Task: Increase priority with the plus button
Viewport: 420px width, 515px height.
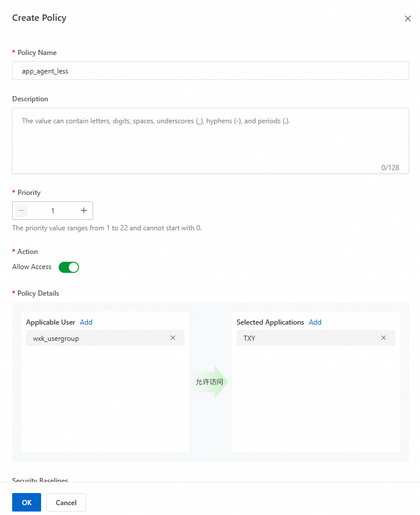Action: pos(83,211)
